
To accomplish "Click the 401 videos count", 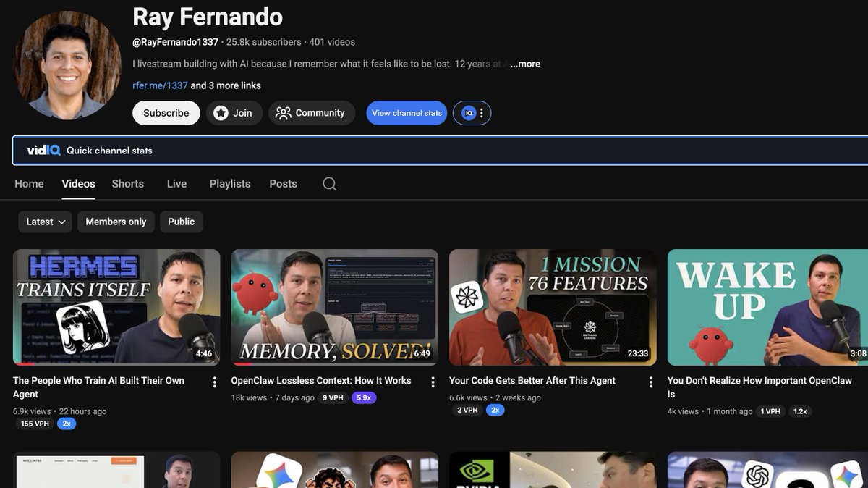I will (x=332, y=42).
